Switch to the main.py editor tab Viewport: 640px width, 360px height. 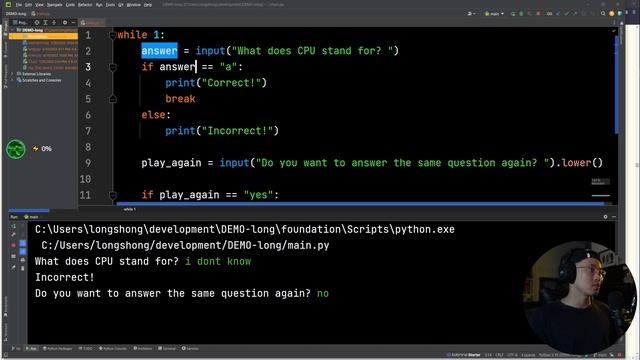tap(92, 23)
